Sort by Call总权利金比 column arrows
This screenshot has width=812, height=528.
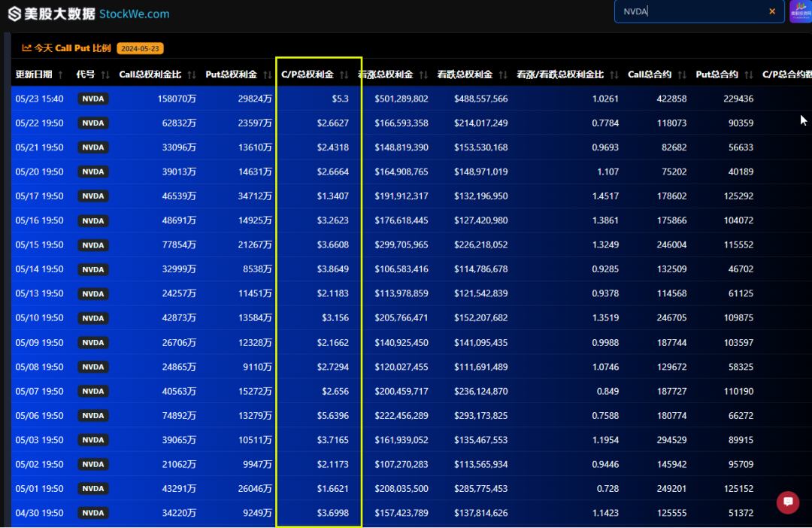pos(192,74)
